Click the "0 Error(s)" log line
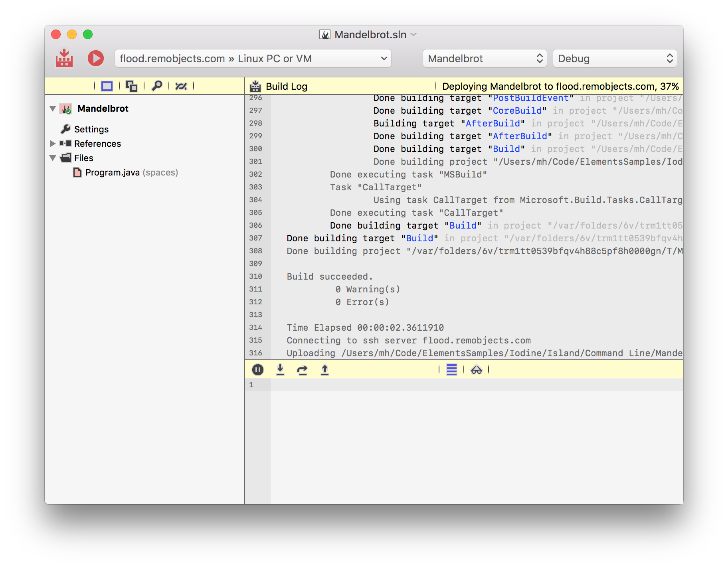 (x=362, y=302)
